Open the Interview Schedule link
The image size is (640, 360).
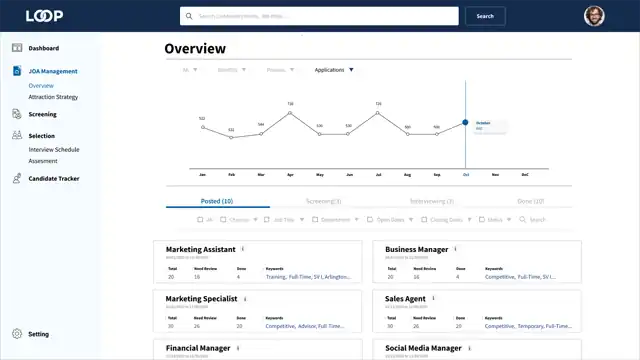pyautogui.click(x=54, y=150)
